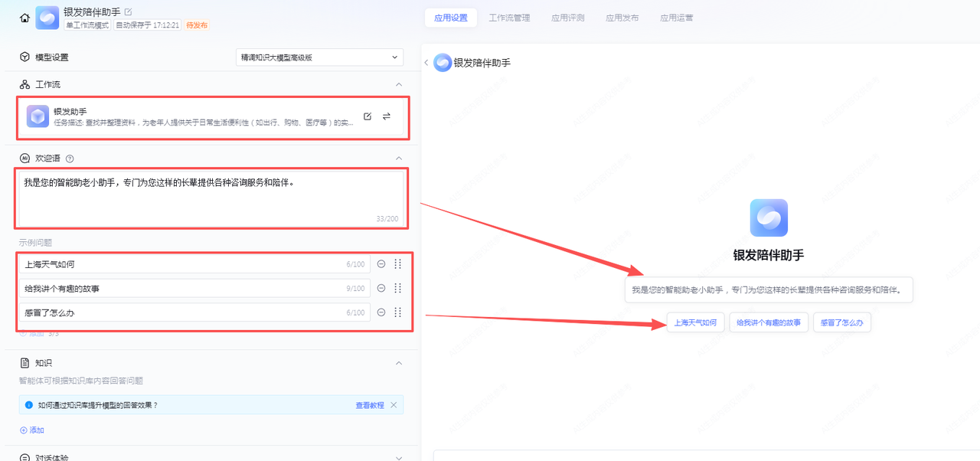Viewport: 980px width, 461px height.
Task: Edit the 银发助手 workflow card
Action: tap(367, 116)
